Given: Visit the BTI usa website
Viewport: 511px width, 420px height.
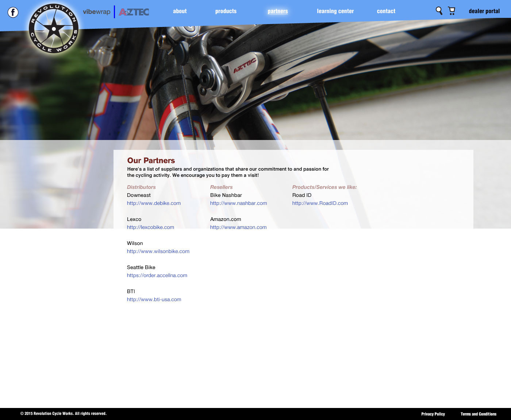Looking at the screenshot, I should 154,299.
